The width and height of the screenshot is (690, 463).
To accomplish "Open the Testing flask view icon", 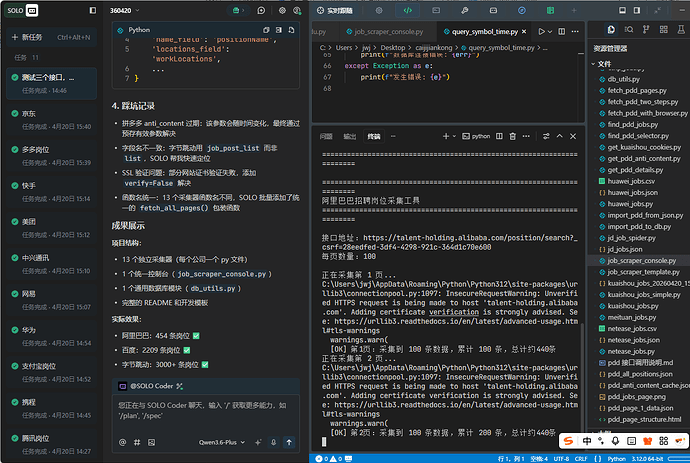I will [681, 29].
